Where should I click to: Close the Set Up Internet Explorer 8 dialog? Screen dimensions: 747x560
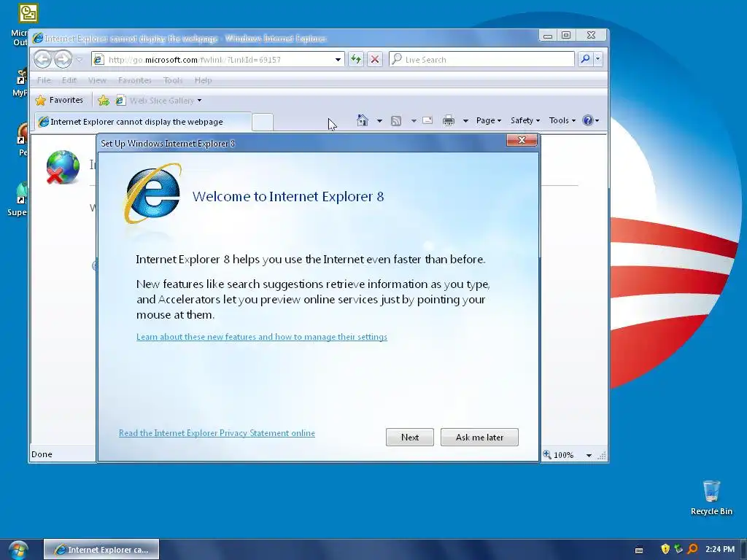click(x=522, y=140)
